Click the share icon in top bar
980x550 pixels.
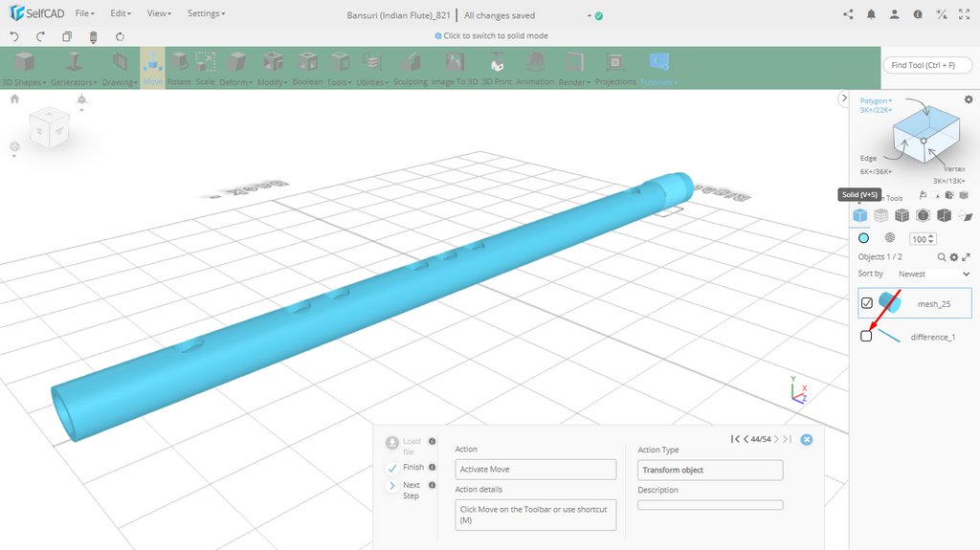click(848, 14)
